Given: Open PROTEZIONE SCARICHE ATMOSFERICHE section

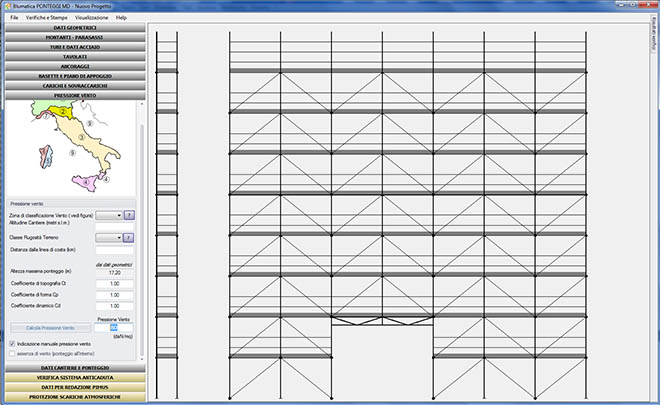Looking at the screenshot, I should tap(76, 397).
